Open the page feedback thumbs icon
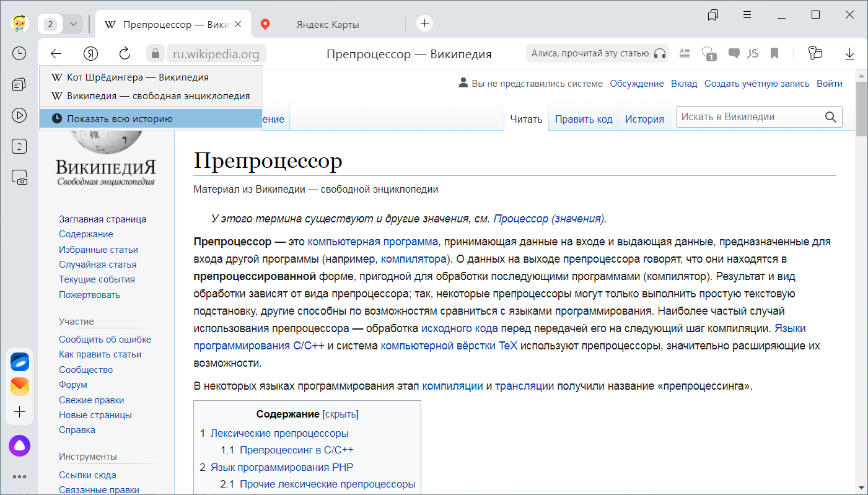Image resolution: width=868 pixels, height=495 pixels. 815,53
